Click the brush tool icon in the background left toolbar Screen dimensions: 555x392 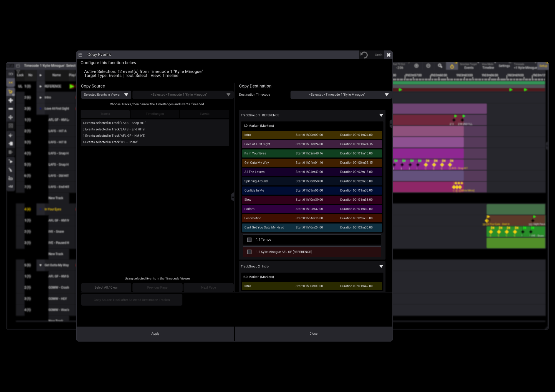click(x=11, y=170)
